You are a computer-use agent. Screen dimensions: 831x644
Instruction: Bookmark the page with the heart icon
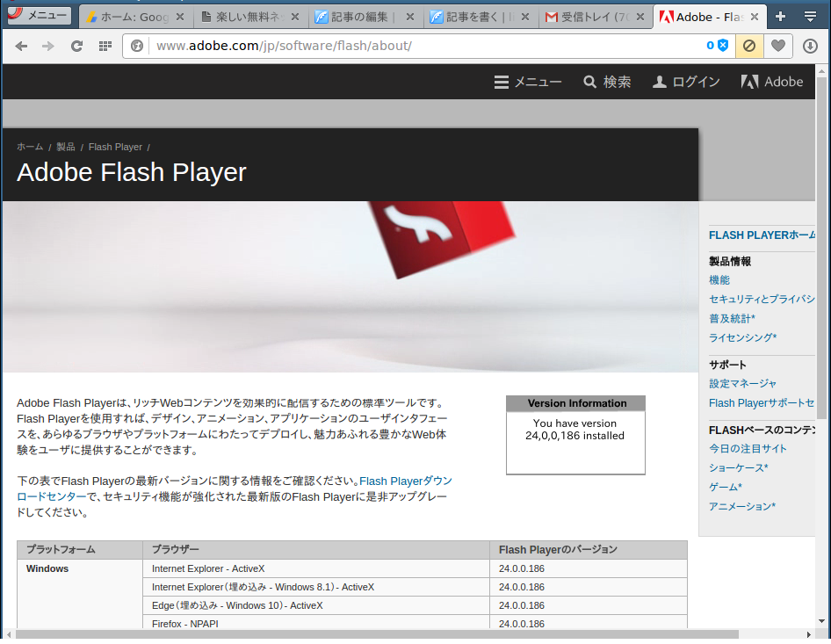coord(778,46)
